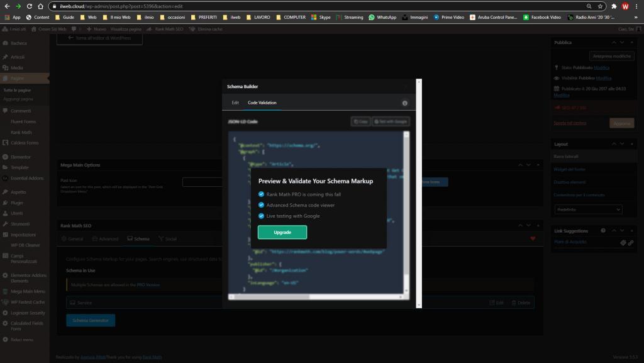This screenshot has width=644, height=363.
Task: Open the Facebook Video bookmark
Action: pyautogui.click(x=542, y=17)
